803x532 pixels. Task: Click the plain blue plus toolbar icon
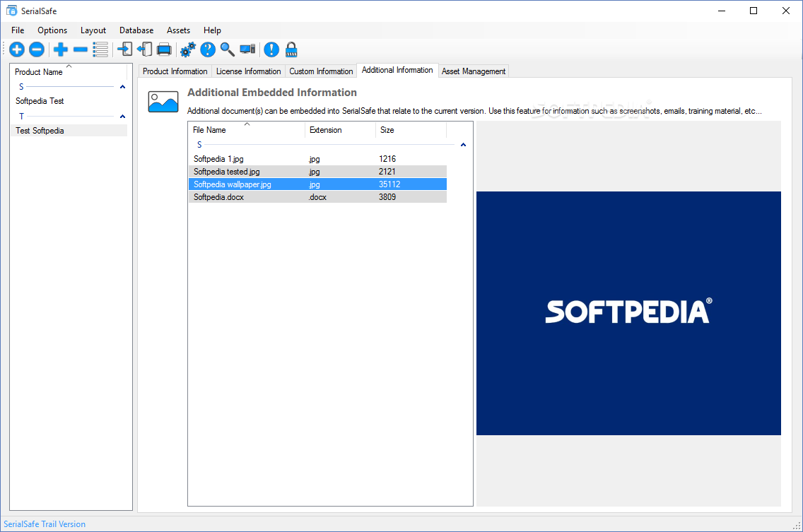point(60,49)
